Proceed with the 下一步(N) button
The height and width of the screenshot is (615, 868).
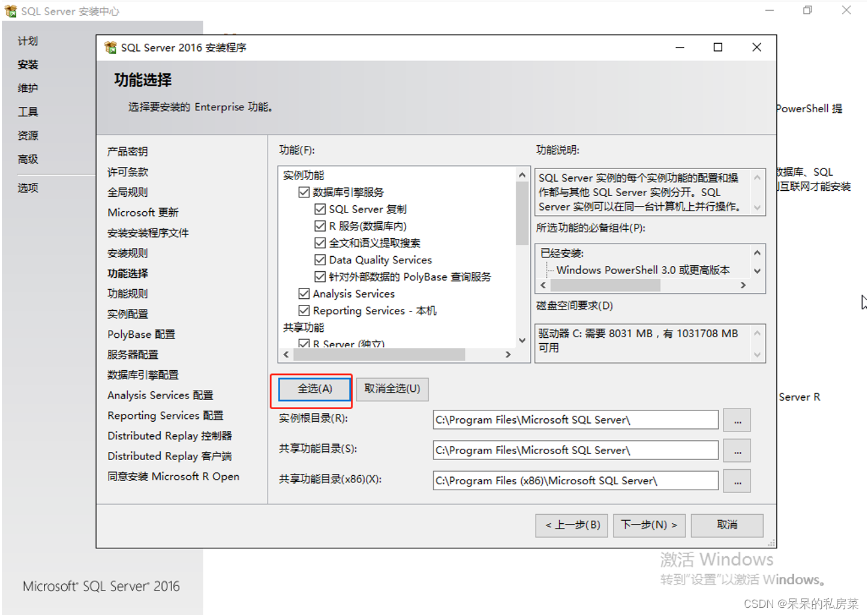tap(649, 525)
